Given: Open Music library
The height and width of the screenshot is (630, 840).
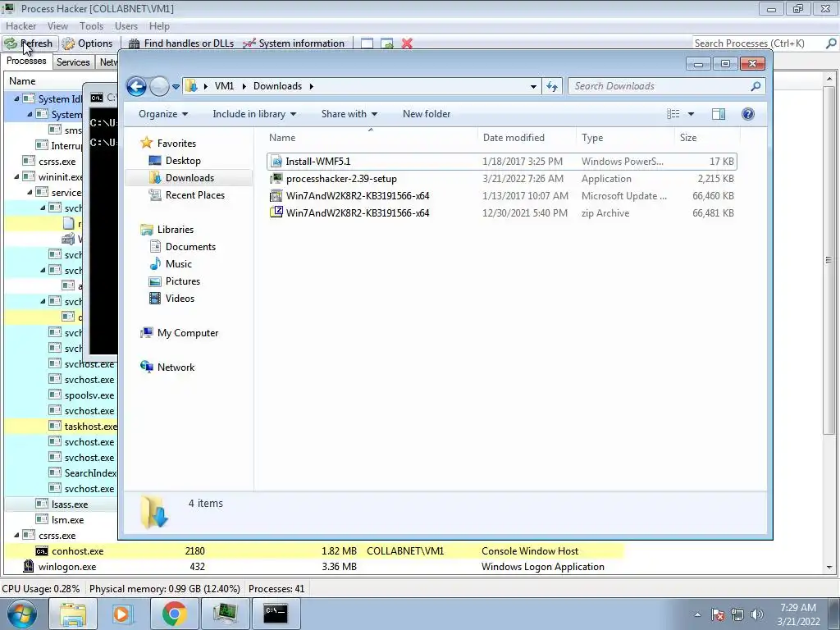Looking at the screenshot, I should 178,263.
